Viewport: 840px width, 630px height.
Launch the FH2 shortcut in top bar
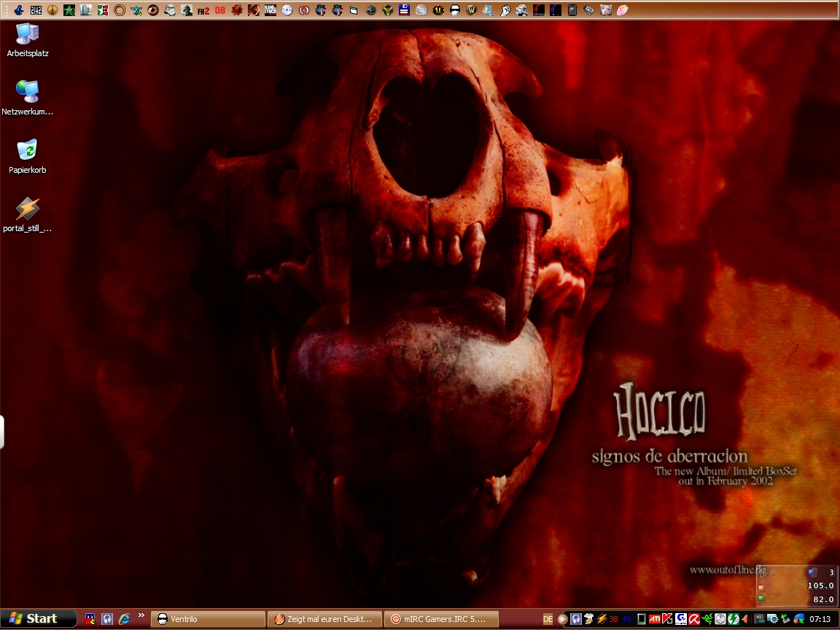coord(203,10)
